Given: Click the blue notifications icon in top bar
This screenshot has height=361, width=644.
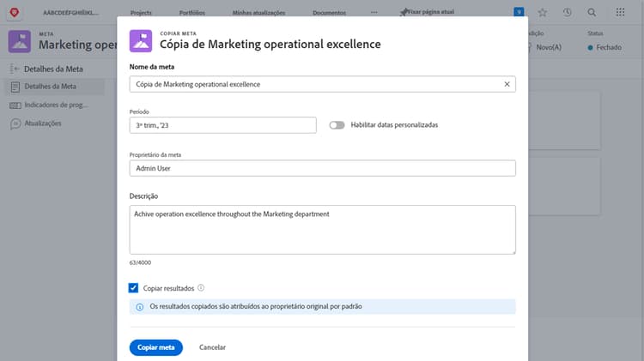Looking at the screenshot, I should tap(519, 12).
